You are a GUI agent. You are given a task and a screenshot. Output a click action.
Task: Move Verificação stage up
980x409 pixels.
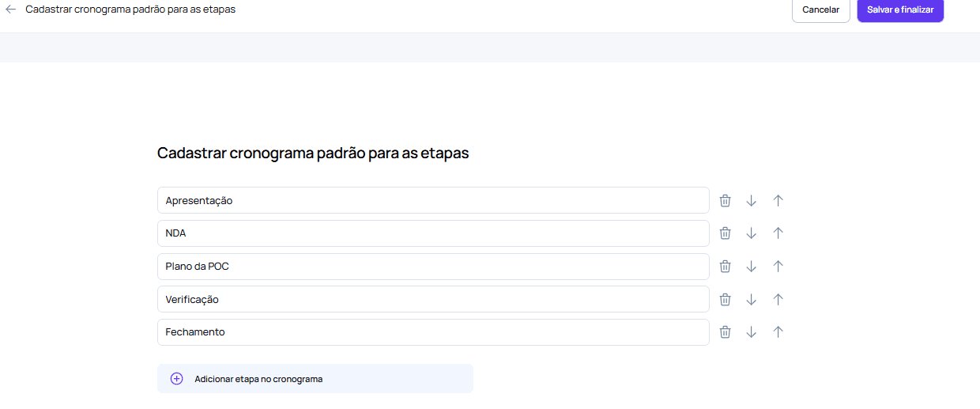click(778, 299)
